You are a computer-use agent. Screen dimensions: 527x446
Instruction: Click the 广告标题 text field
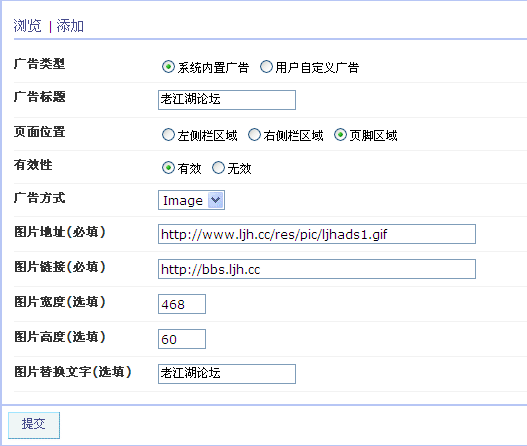point(227,100)
